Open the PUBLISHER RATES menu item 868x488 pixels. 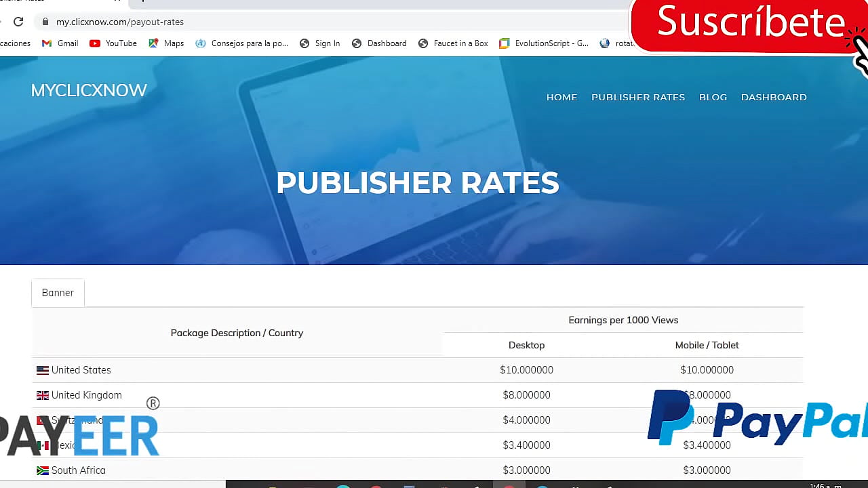pos(638,97)
